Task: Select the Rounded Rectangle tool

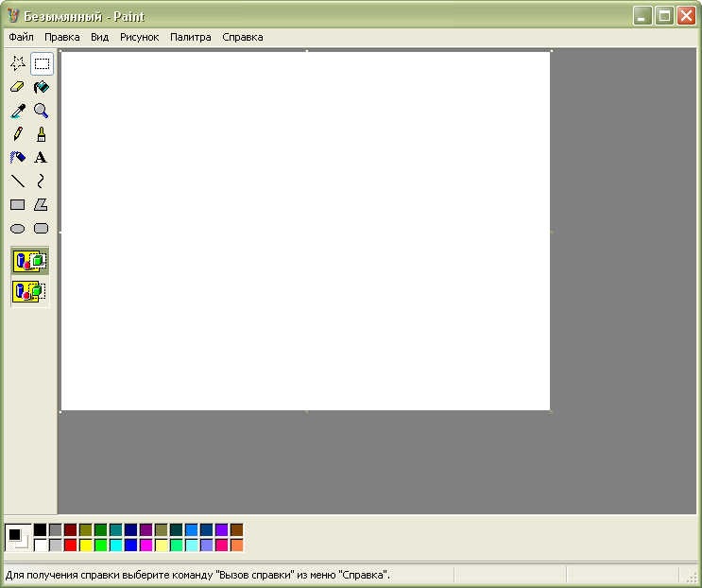Action: [42, 229]
